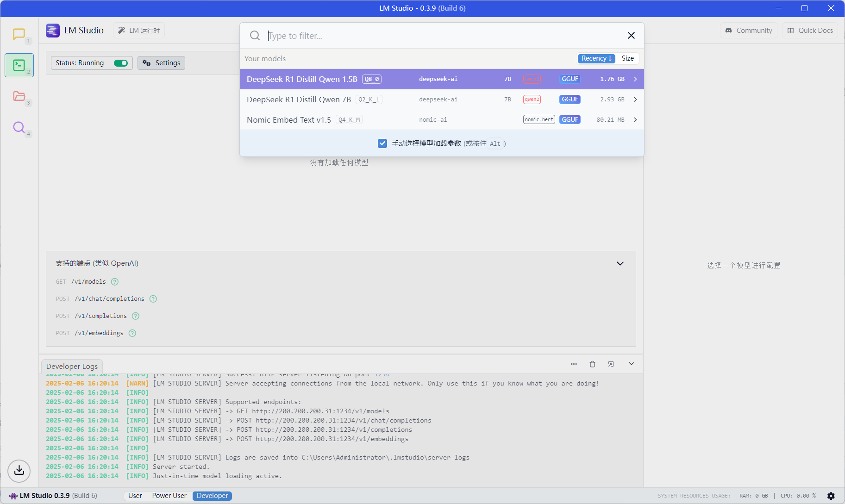Show help for GET /v1/models endpoint
This screenshot has height=504, width=845.
coord(115,282)
